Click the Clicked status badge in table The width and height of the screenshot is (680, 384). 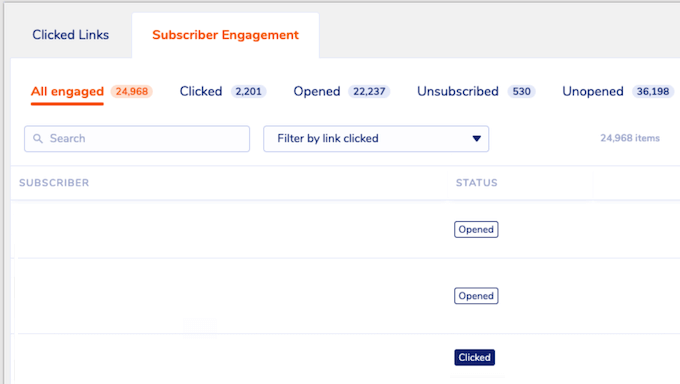(x=474, y=358)
